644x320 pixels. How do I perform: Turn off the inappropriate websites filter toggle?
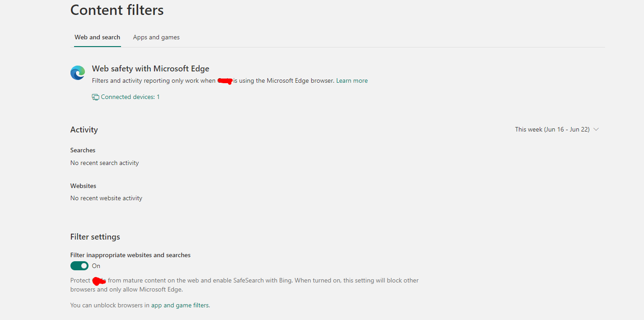(79, 266)
